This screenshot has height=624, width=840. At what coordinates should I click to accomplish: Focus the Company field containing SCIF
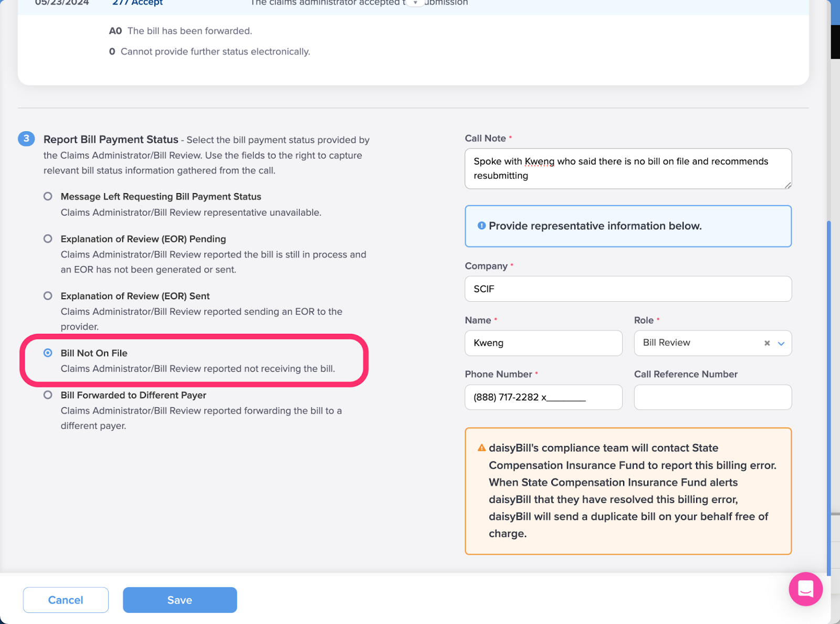[628, 289]
